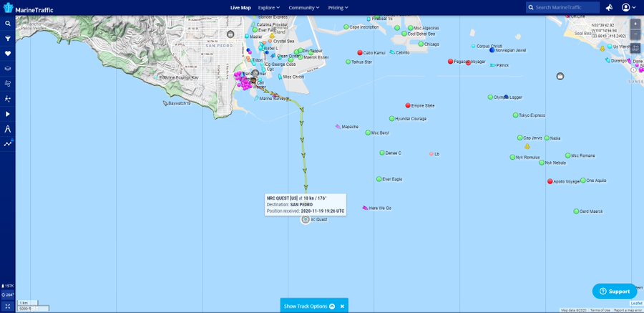
Task: Expand the Explore dropdown menu
Action: click(271, 8)
